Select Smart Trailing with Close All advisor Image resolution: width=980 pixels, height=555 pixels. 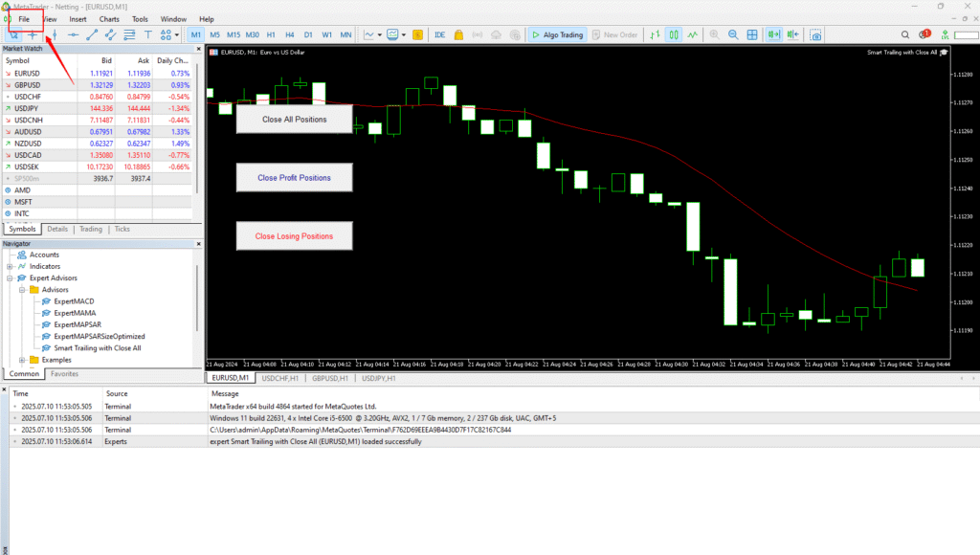point(97,348)
